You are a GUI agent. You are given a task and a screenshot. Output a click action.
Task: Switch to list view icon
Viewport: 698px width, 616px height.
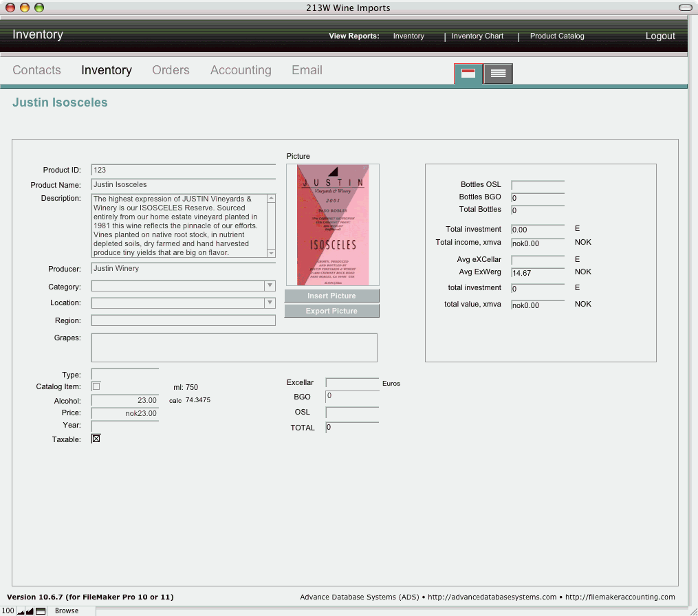click(x=498, y=74)
